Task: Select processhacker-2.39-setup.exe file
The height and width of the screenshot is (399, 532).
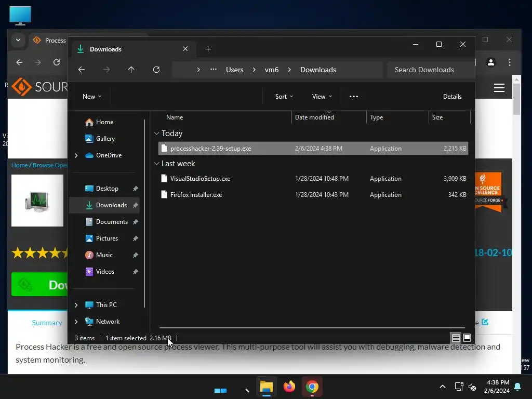Action: tap(313, 149)
